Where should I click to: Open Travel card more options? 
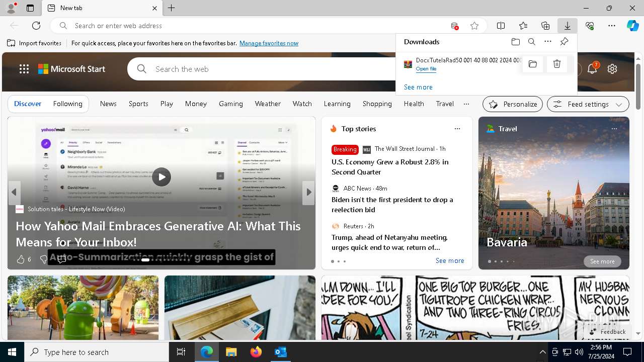click(614, 129)
